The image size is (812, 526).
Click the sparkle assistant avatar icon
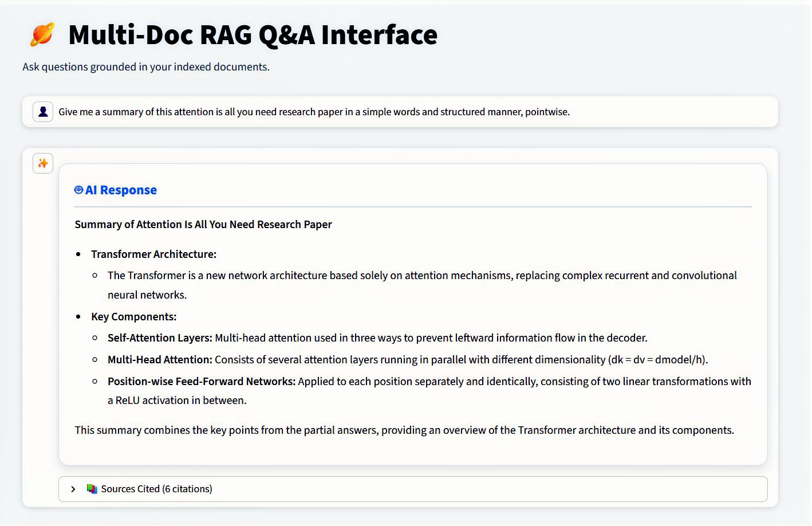(x=43, y=164)
